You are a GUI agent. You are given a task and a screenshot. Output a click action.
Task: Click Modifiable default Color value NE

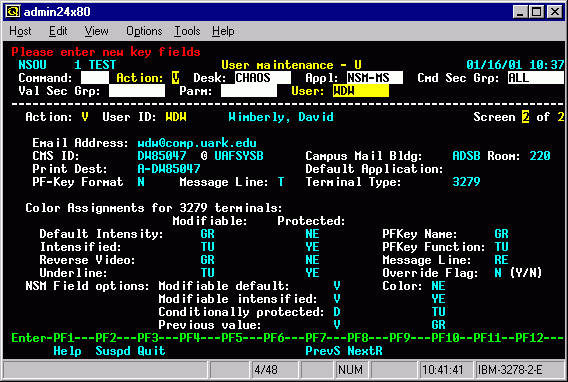click(438, 286)
